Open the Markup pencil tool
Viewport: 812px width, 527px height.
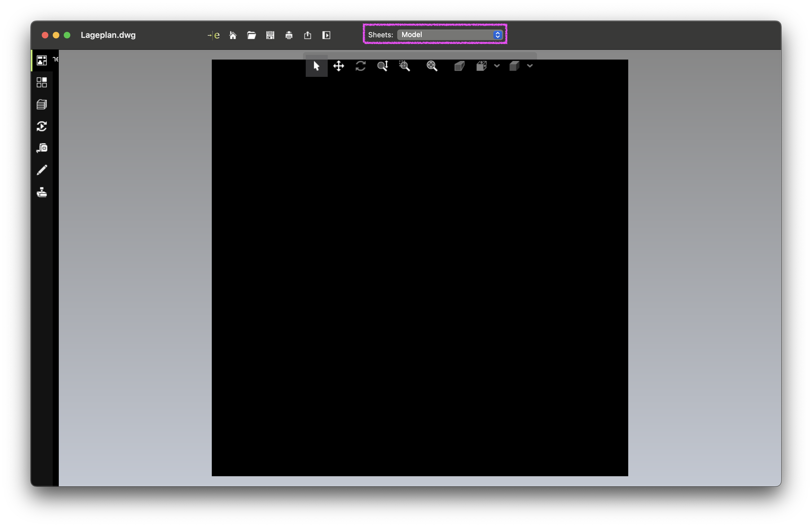(42, 170)
